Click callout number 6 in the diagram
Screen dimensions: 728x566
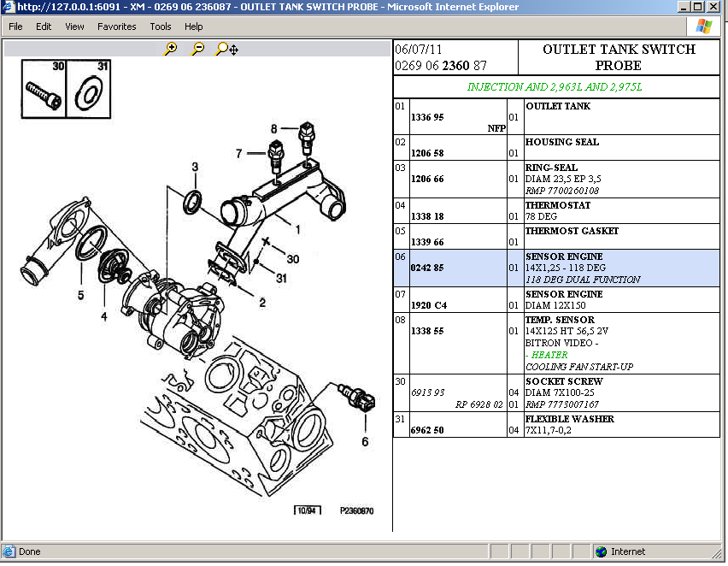(364, 442)
